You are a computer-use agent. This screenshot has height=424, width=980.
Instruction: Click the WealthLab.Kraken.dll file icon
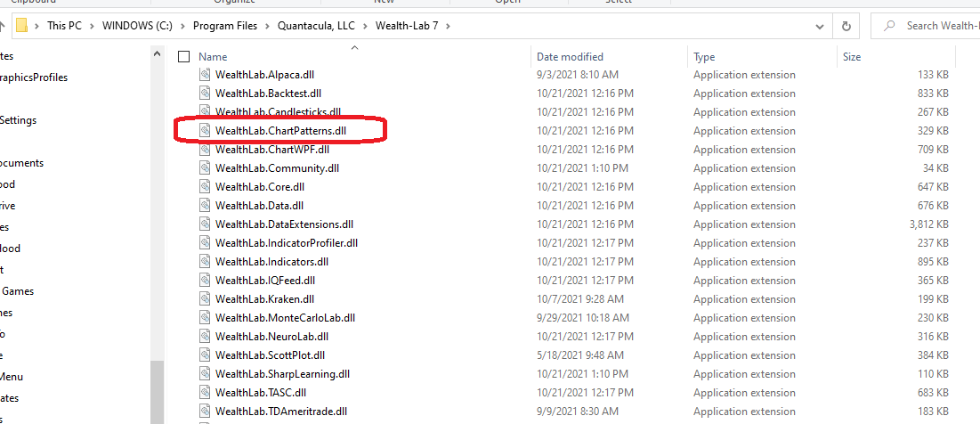point(206,299)
